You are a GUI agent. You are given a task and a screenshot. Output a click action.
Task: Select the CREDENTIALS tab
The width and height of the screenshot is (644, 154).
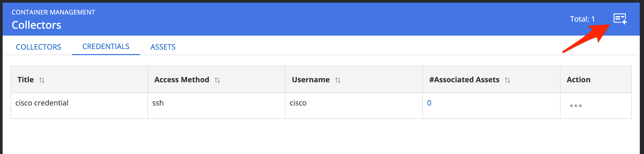pyautogui.click(x=106, y=47)
